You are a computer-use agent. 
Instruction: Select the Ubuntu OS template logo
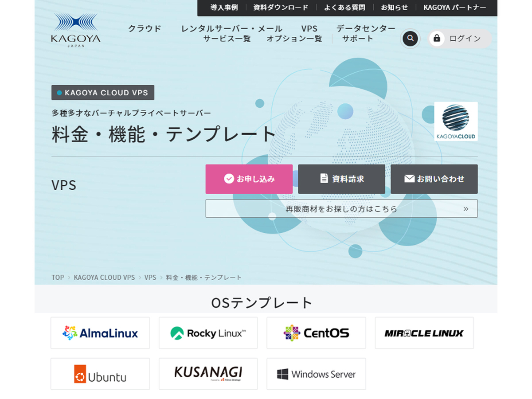[x=100, y=374]
